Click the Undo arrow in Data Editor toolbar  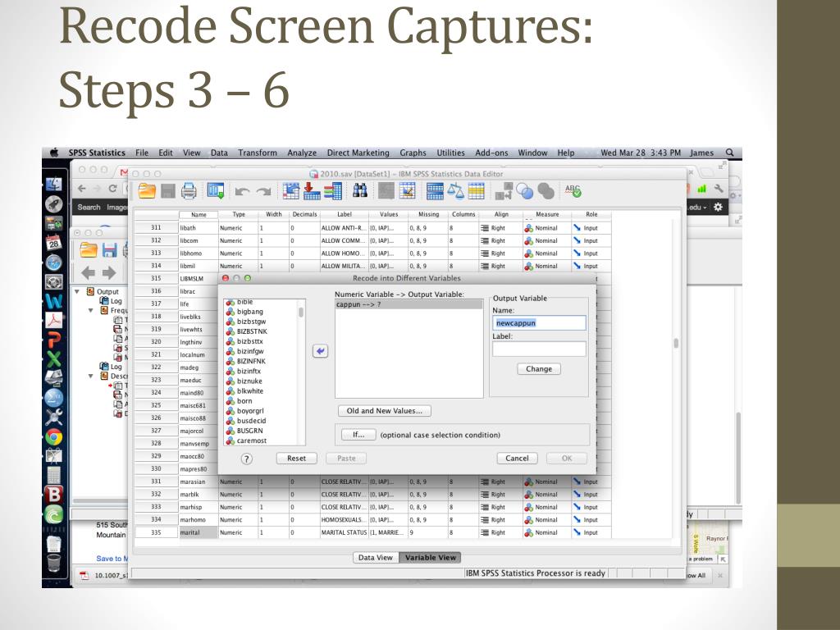242,191
